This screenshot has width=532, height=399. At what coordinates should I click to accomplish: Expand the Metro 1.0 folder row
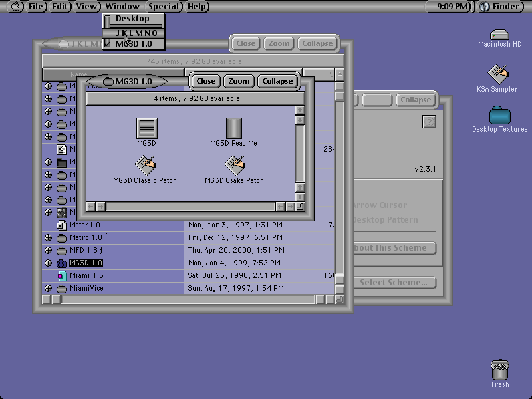click(48, 237)
